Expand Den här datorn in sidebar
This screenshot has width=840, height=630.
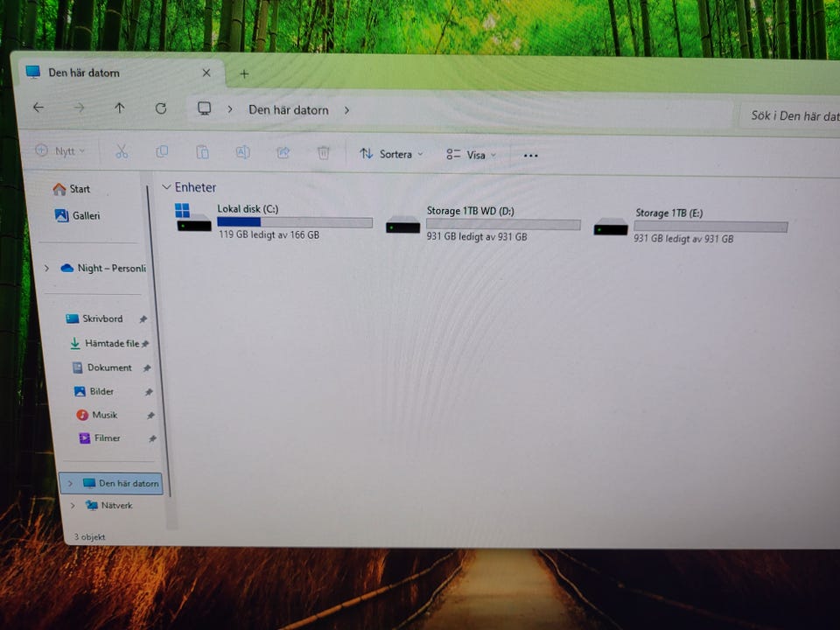click(x=70, y=483)
